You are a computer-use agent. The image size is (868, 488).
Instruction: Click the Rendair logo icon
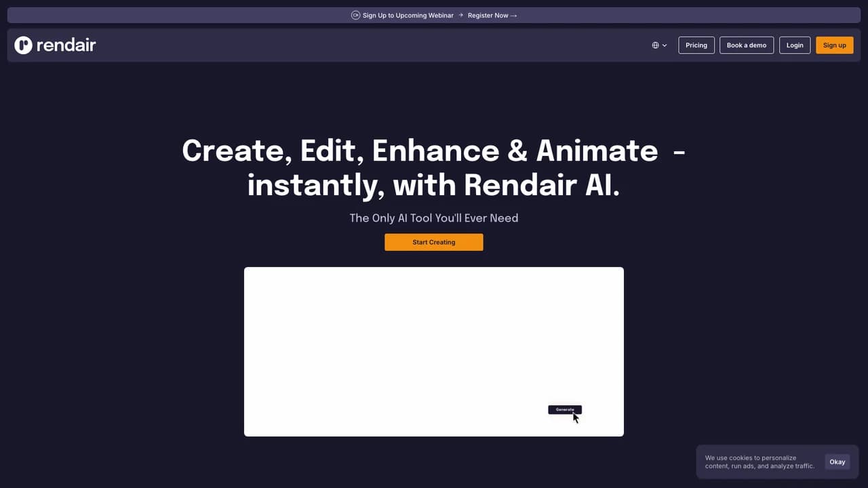24,45
